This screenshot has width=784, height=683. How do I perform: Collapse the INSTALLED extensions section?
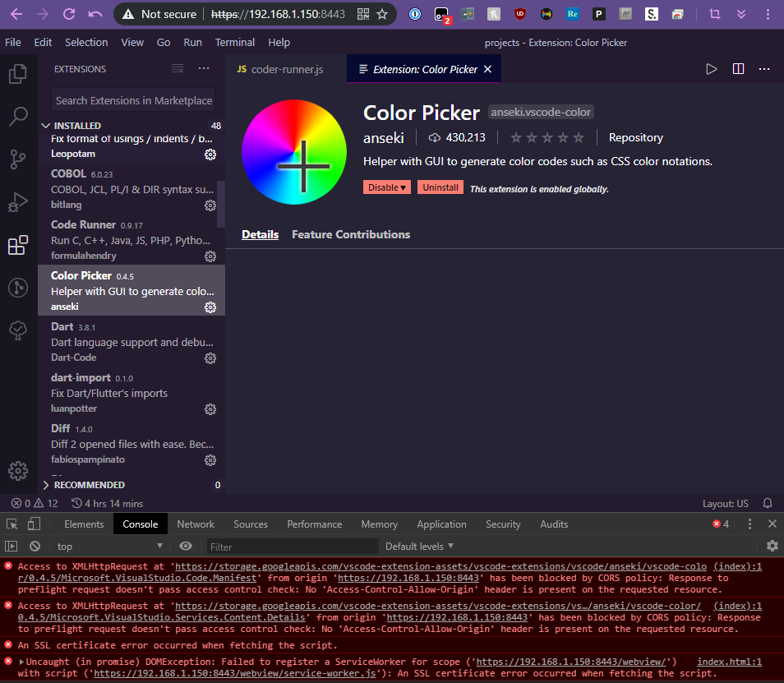(47, 125)
